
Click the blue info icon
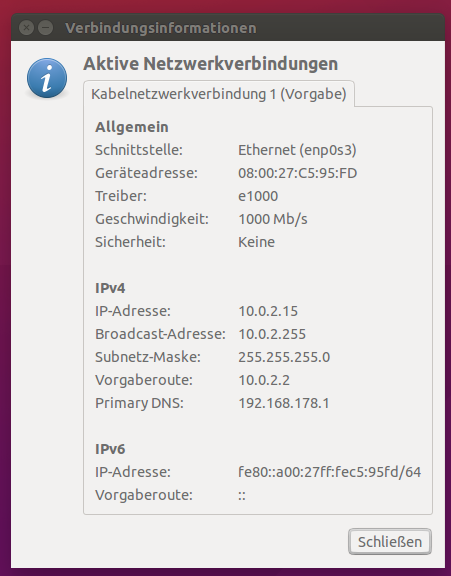coord(47,78)
